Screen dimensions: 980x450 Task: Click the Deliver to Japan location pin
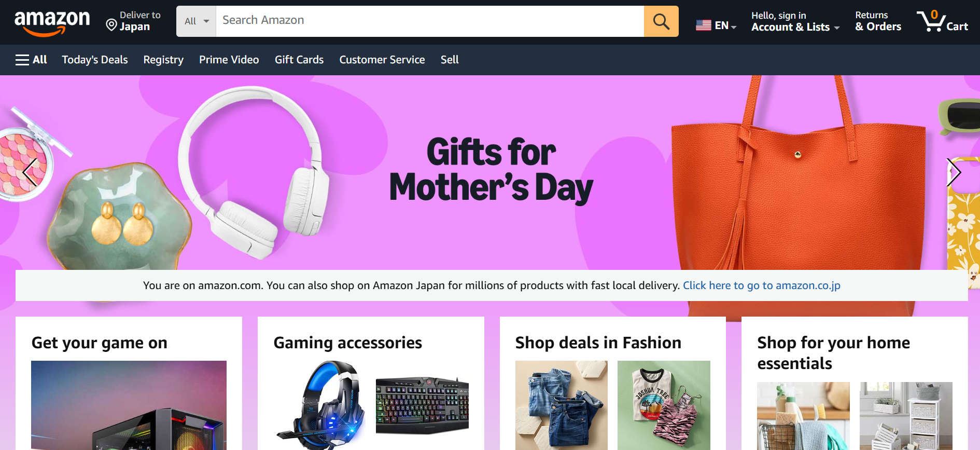[x=111, y=25]
